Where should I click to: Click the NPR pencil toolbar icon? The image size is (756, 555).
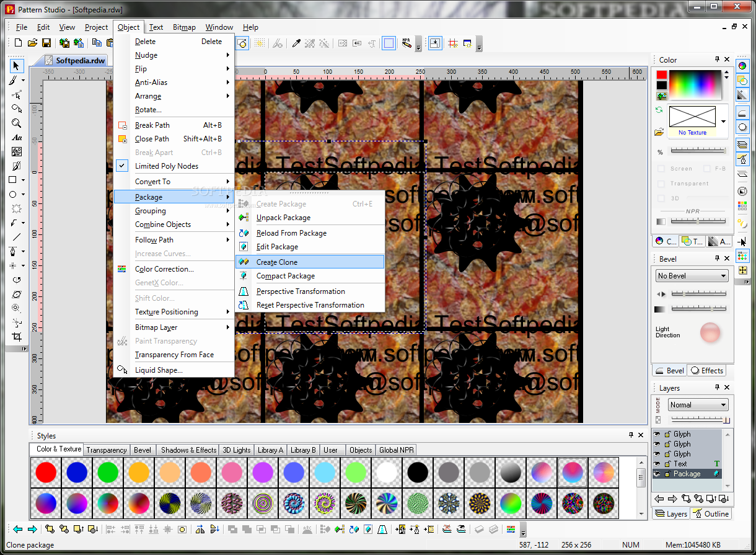click(x=407, y=43)
